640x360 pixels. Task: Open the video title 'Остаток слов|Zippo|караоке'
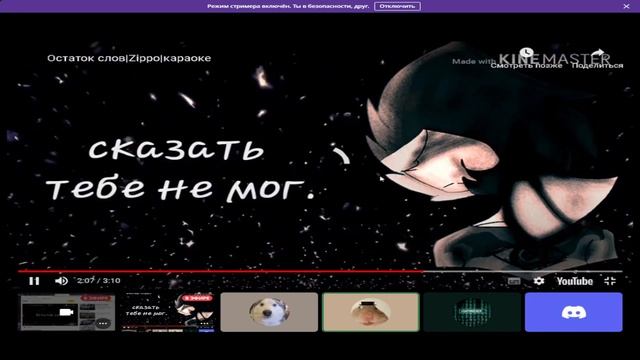pos(129,58)
